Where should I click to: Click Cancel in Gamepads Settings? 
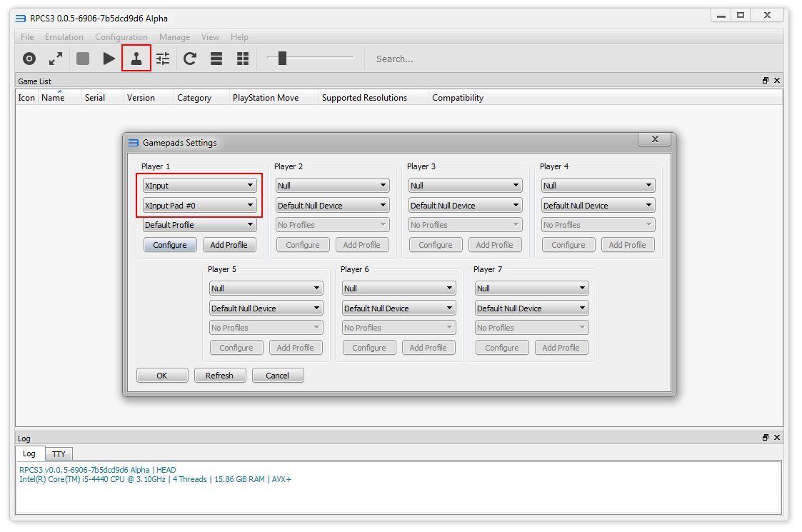(x=278, y=376)
